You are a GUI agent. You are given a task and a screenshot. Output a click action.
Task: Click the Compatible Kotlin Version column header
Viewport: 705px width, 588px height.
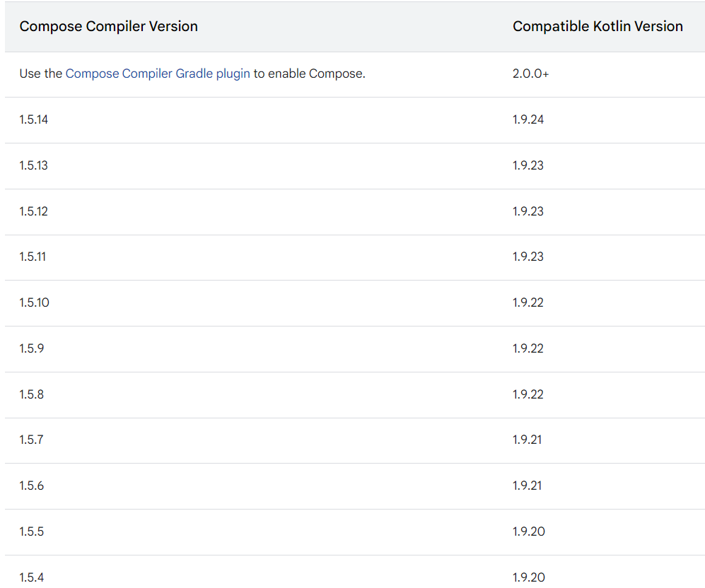click(598, 27)
